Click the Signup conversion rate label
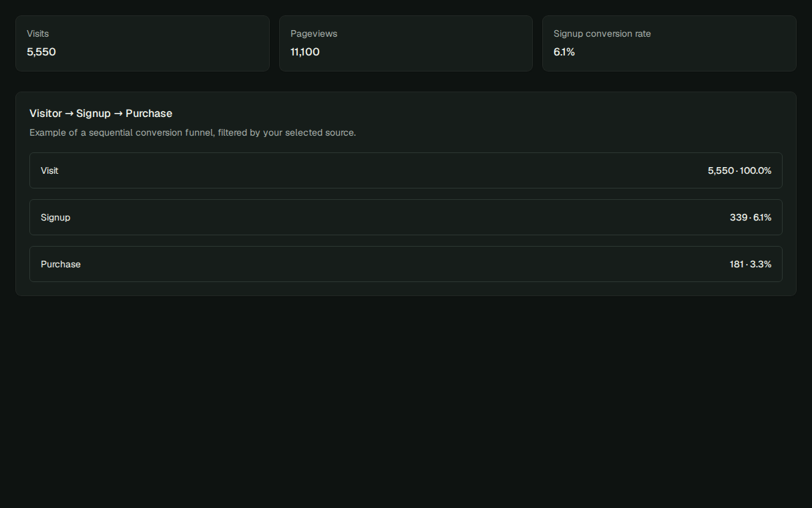The width and height of the screenshot is (812, 508). point(602,33)
